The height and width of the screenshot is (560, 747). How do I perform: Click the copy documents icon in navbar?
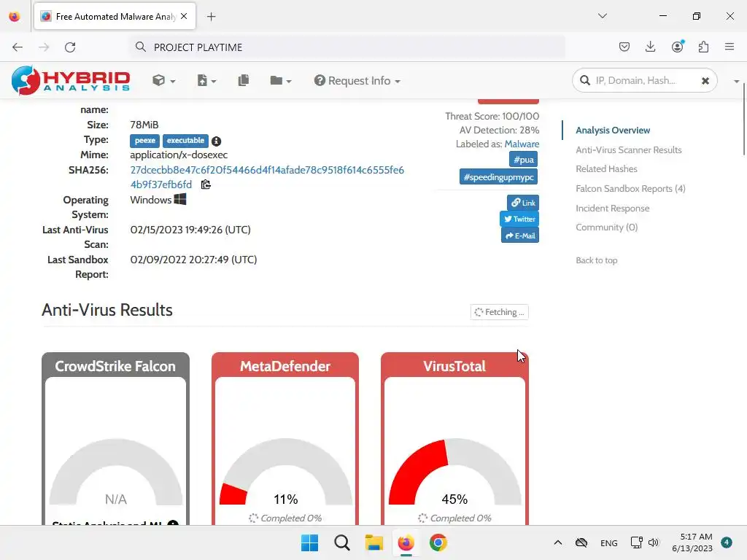[x=244, y=80]
